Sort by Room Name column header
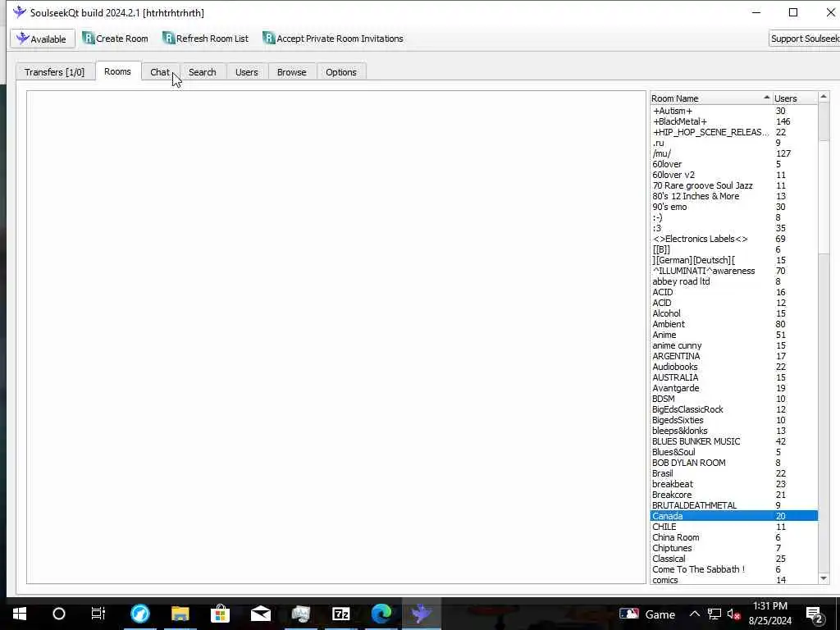Image resolution: width=840 pixels, height=630 pixels. [x=711, y=98]
